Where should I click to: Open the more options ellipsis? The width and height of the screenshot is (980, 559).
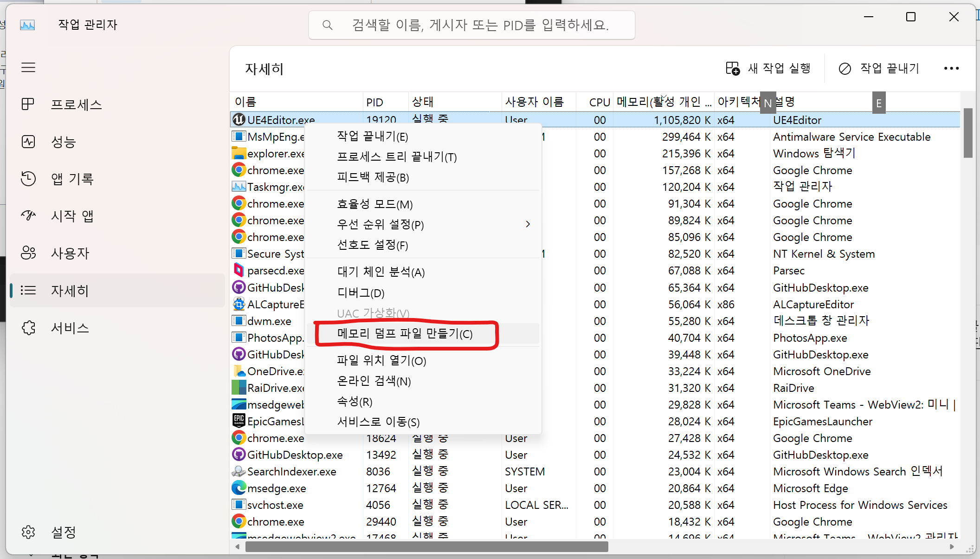pos(951,69)
